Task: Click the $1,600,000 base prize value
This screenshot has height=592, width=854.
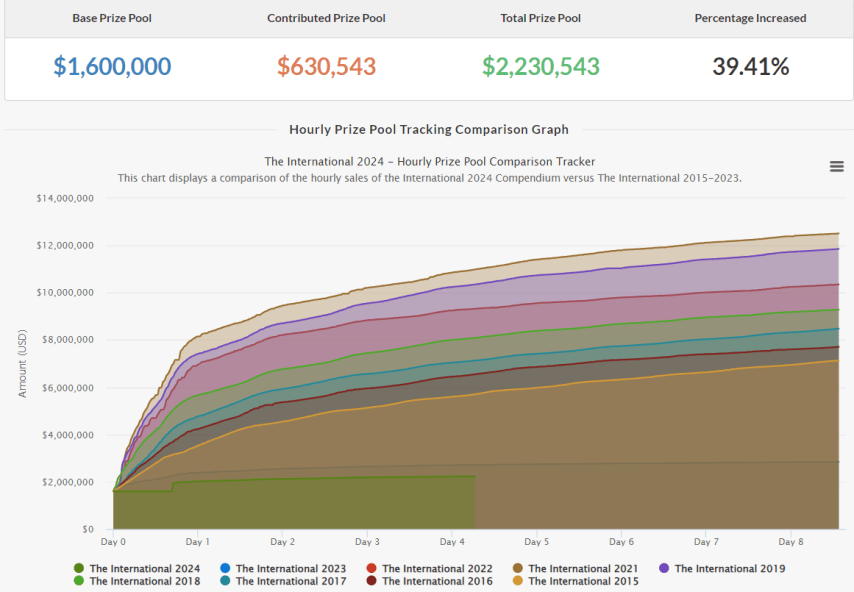Action: [112, 67]
